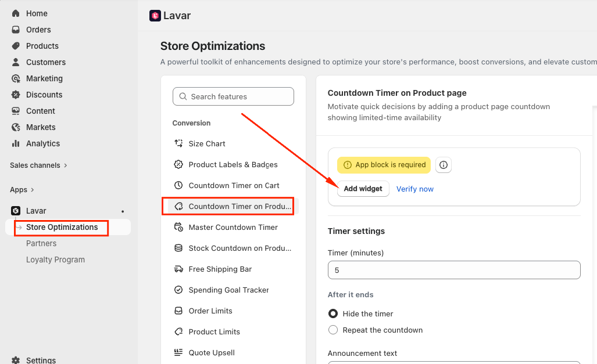
Task: Click the Conversion section heading
Action: (191, 123)
